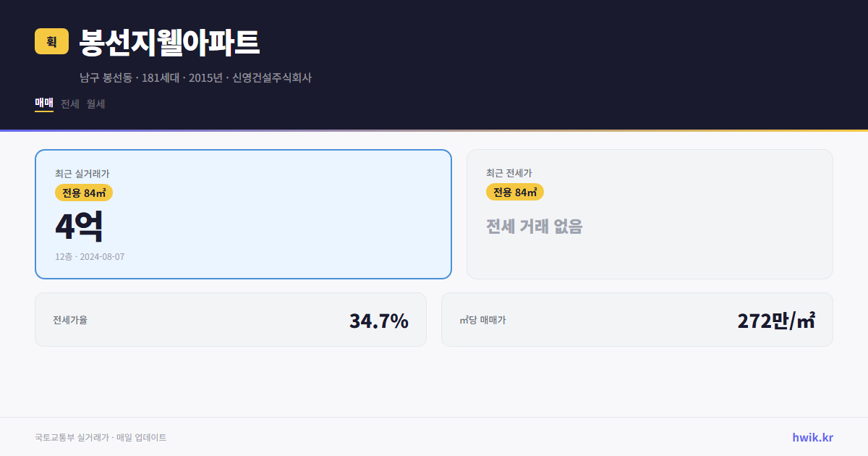Click the 최근 실거래가 price card

pyautogui.click(x=242, y=214)
